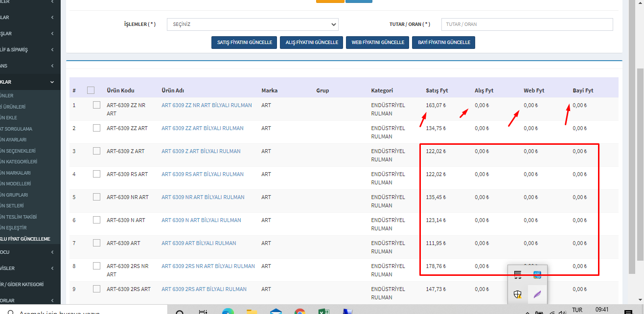This screenshot has width=644, height=314.
Task: Click 'Satış Fiyatını Güncelle' button
Action: [244, 43]
